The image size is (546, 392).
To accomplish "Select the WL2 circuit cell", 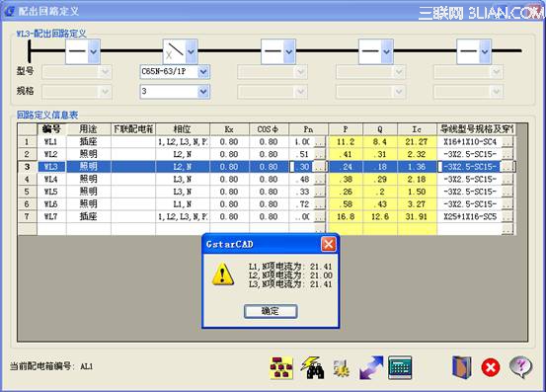I will (x=51, y=154).
